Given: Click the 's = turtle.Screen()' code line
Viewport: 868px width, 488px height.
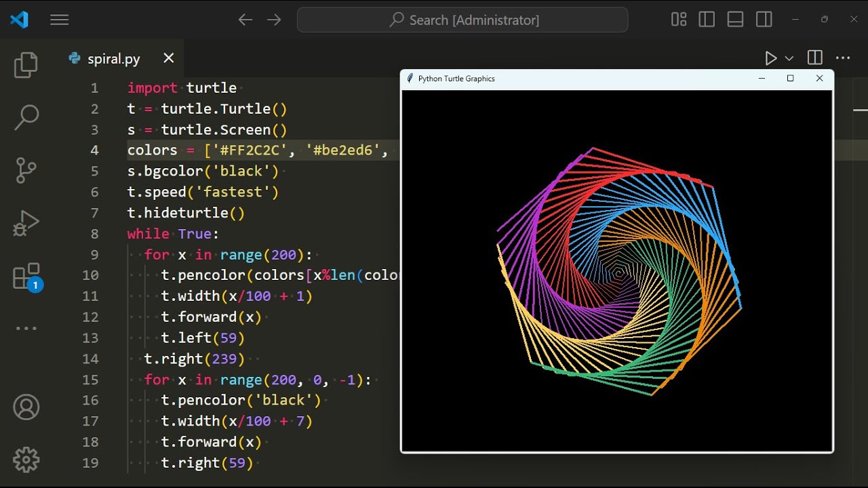Looking at the screenshot, I should pos(208,129).
